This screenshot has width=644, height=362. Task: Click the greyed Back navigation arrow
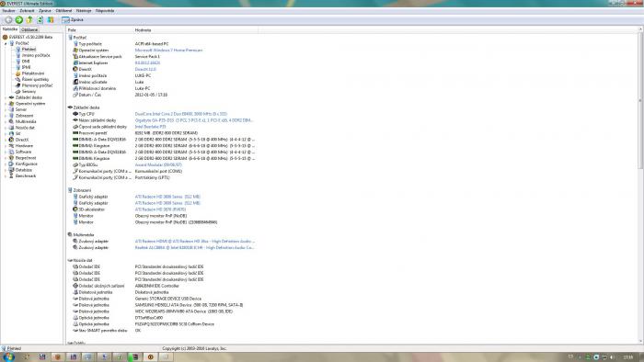(x=8, y=19)
